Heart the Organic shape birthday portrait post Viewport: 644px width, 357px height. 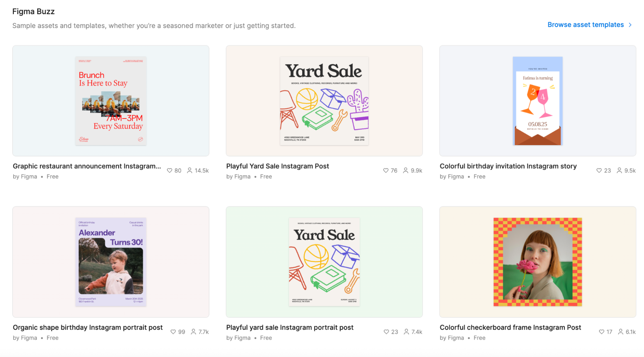(173, 332)
